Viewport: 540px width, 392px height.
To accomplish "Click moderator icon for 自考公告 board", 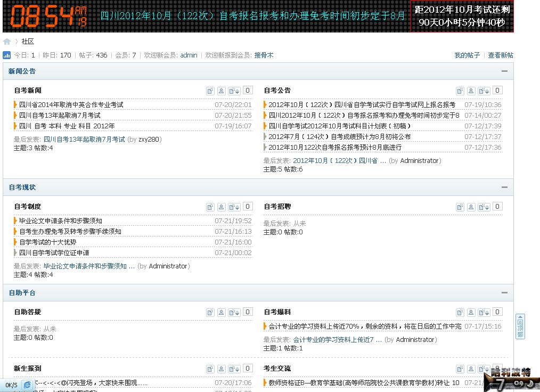I will coord(471,91).
